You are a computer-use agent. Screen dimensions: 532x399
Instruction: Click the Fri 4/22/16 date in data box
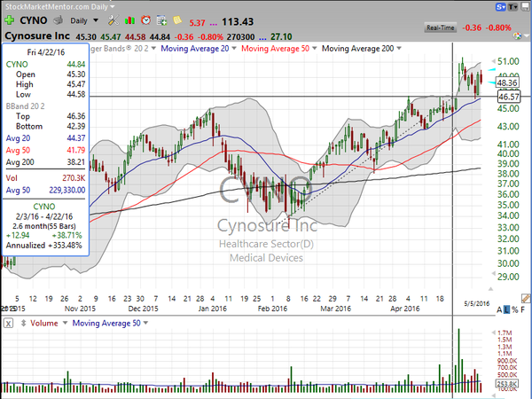[x=46, y=52]
